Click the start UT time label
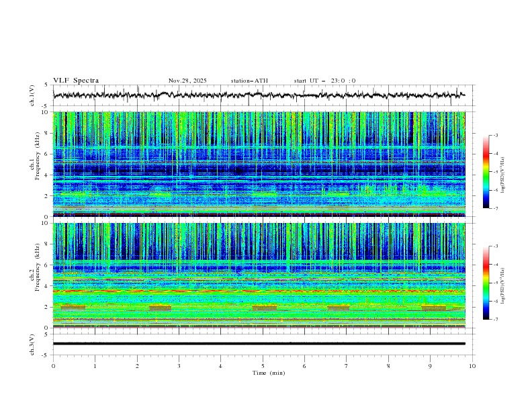 324,81
